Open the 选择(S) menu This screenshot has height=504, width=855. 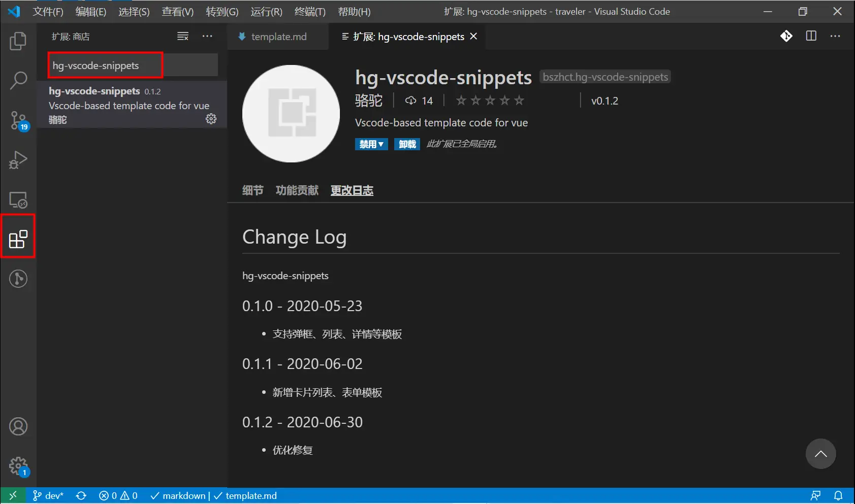134,12
